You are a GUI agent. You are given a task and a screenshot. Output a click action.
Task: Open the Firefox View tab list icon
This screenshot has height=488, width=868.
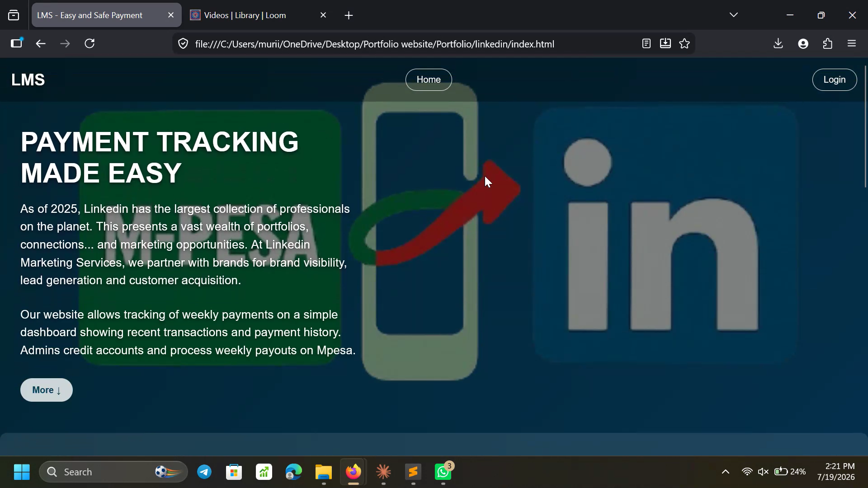[x=14, y=15]
